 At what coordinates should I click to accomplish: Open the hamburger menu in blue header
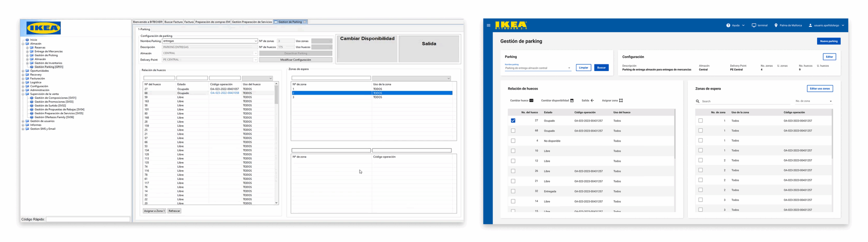tap(488, 25)
